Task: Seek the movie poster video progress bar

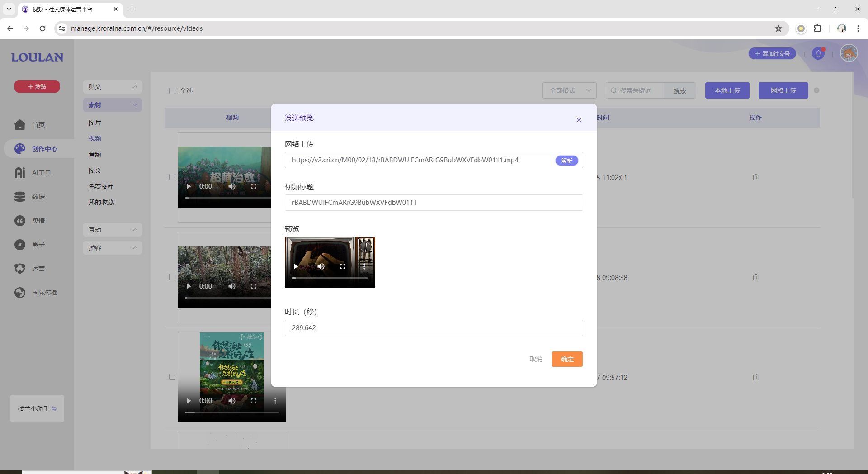Action: point(232,412)
